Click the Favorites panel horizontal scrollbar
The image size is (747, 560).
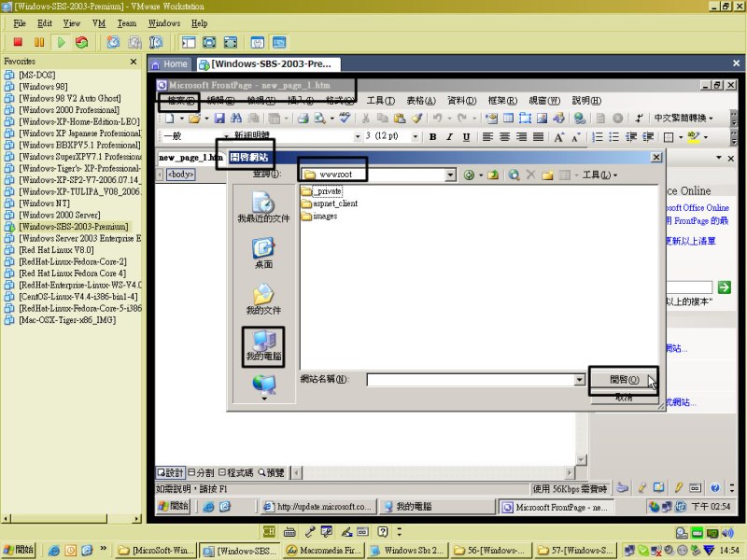[72, 518]
